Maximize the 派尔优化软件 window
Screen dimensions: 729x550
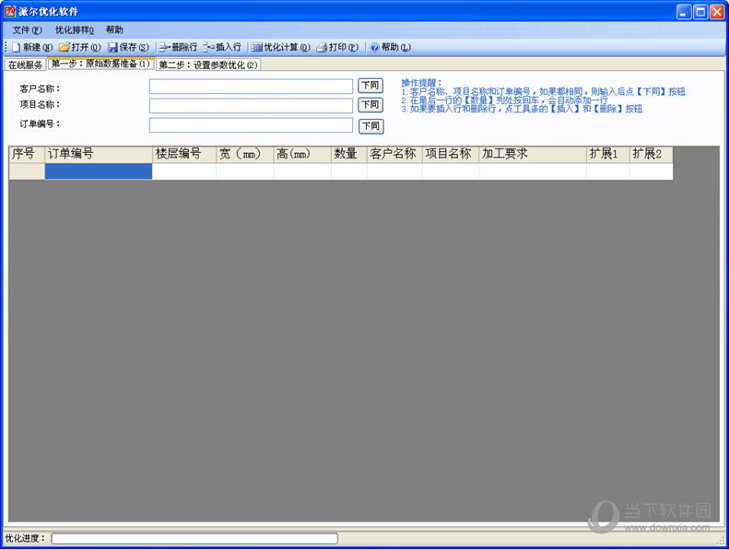click(700, 11)
